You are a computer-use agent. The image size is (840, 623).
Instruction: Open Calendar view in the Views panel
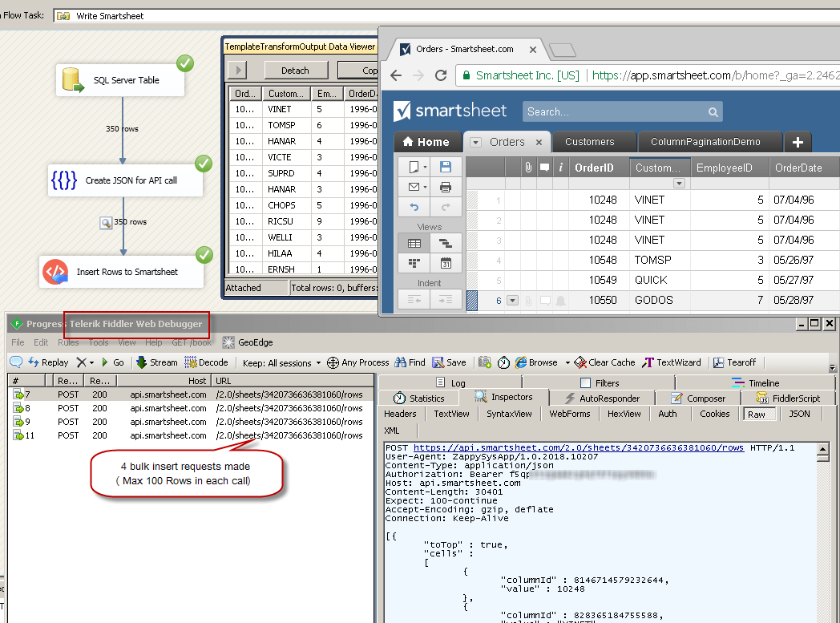coord(446,263)
